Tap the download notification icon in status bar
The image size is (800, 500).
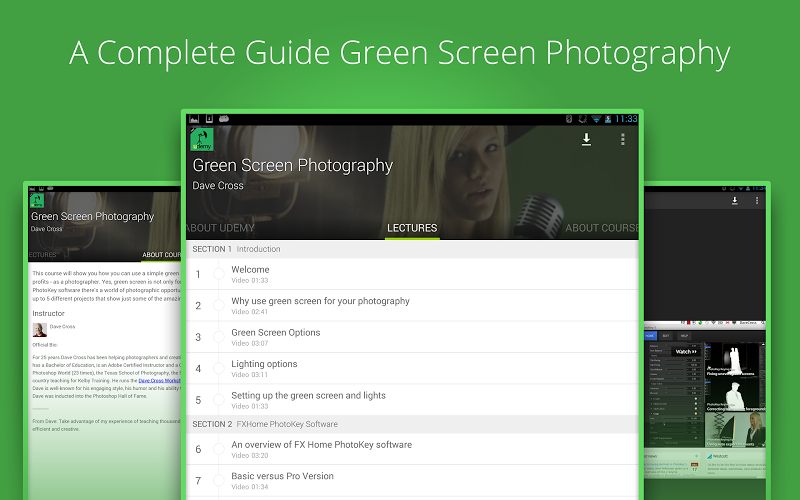point(209,119)
